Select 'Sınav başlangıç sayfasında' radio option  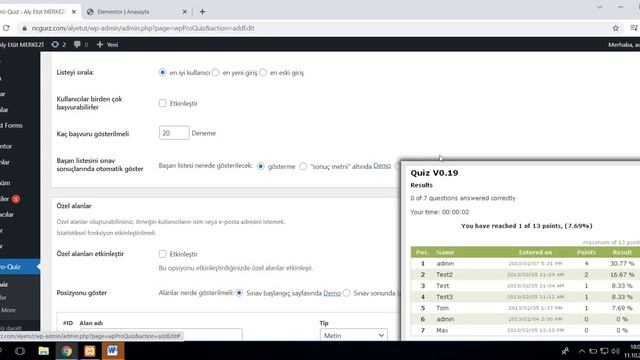coord(239,293)
